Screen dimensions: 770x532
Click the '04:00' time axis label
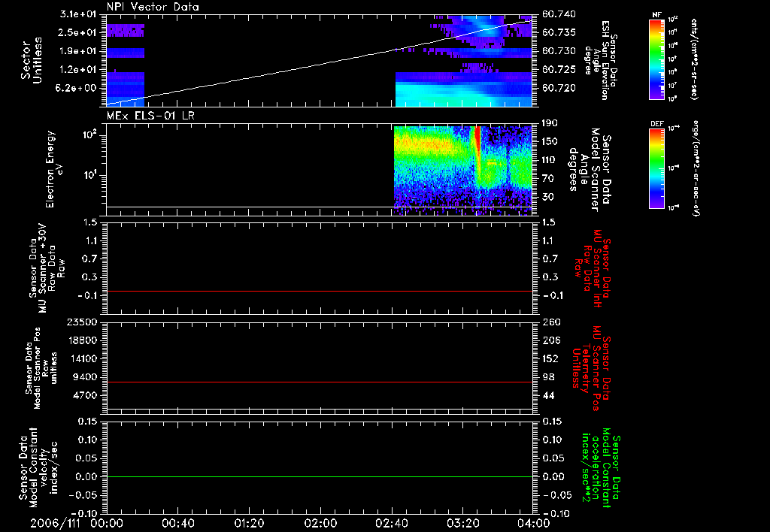pos(534,523)
